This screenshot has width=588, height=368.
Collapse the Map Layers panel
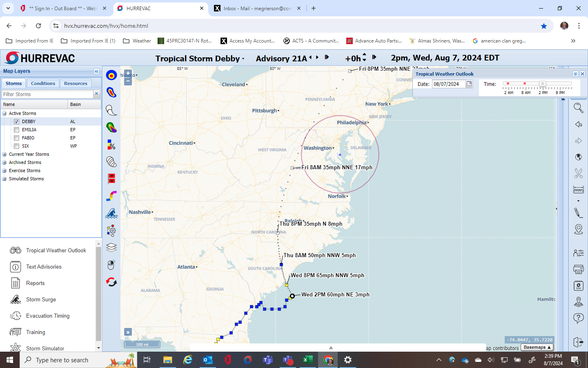(x=96, y=71)
